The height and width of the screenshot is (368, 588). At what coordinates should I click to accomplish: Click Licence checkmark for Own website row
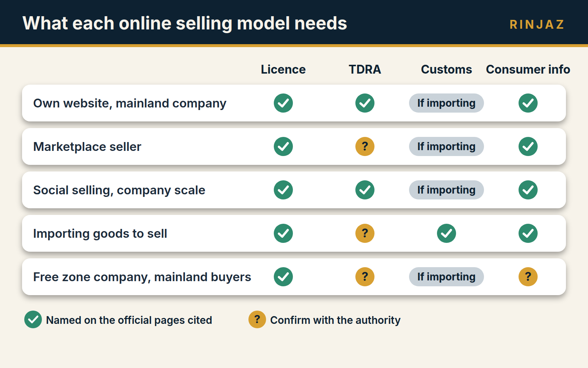click(x=283, y=103)
